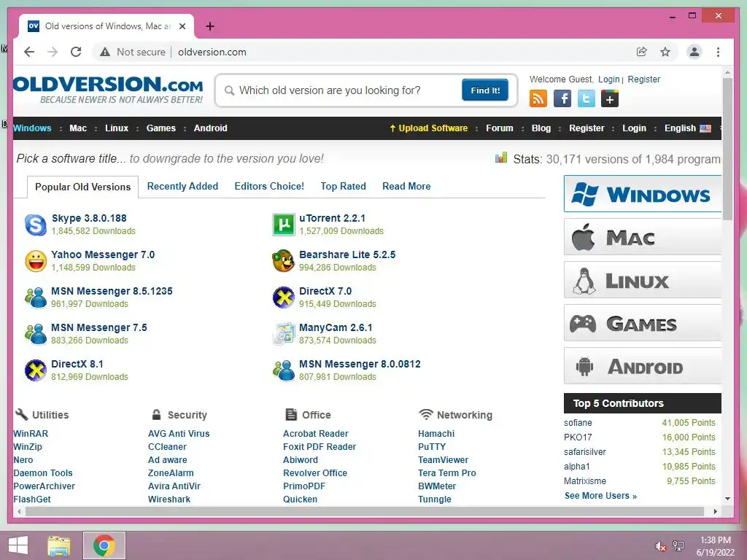Click the large Windows category banner
The height and width of the screenshot is (560, 747).
point(643,194)
